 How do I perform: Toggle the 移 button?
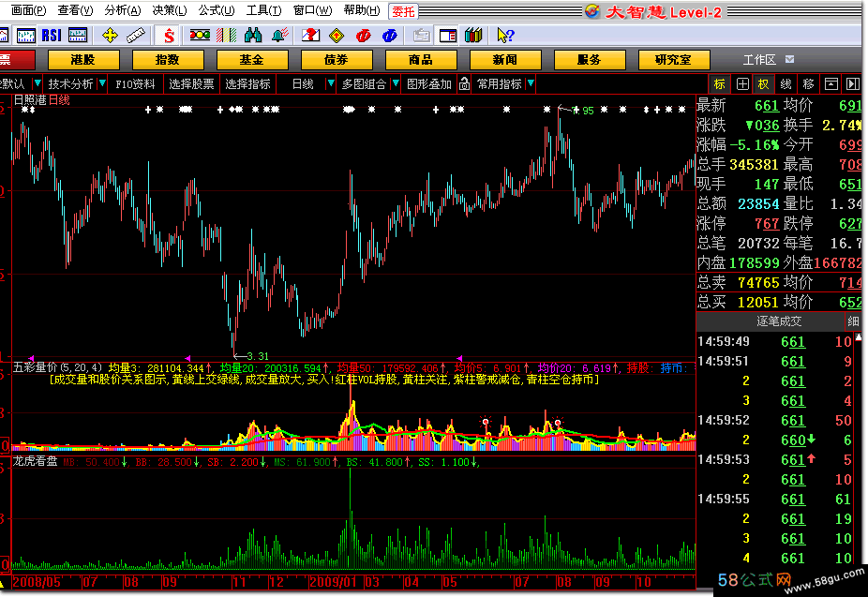pyautogui.click(x=808, y=84)
